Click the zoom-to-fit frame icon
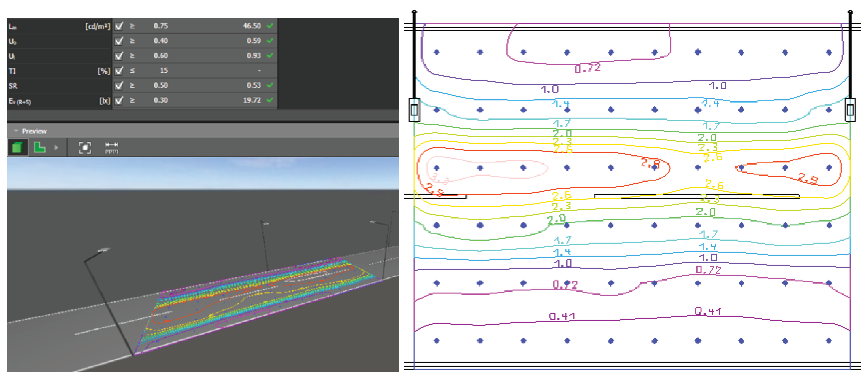This screenshot has height=380, width=868. [x=85, y=147]
